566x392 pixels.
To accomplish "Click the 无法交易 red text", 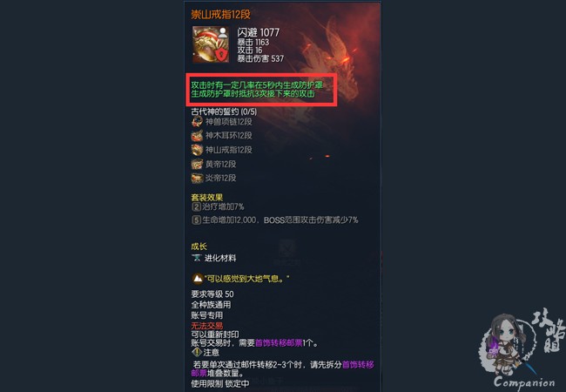I will [207, 326].
